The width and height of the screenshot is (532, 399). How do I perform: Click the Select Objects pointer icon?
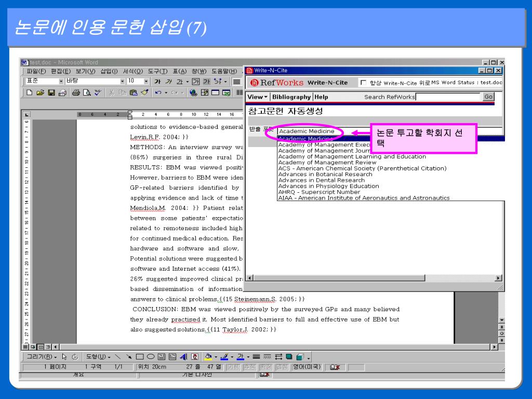pos(64,356)
